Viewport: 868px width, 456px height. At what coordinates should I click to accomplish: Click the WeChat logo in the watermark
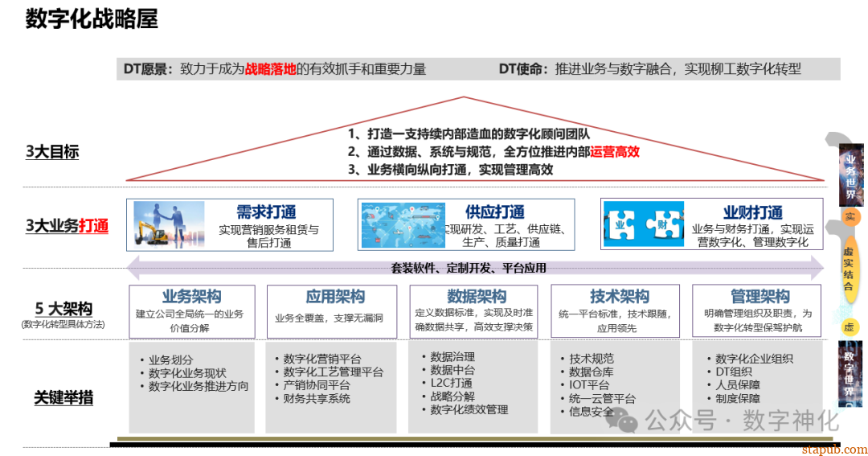pyautogui.click(x=629, y=419)
